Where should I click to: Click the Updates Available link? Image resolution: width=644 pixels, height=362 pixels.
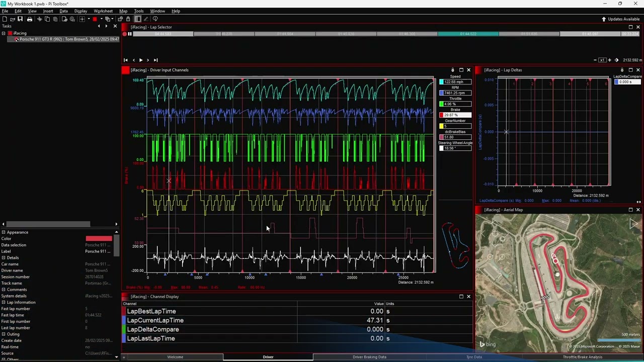pos(623,19)
